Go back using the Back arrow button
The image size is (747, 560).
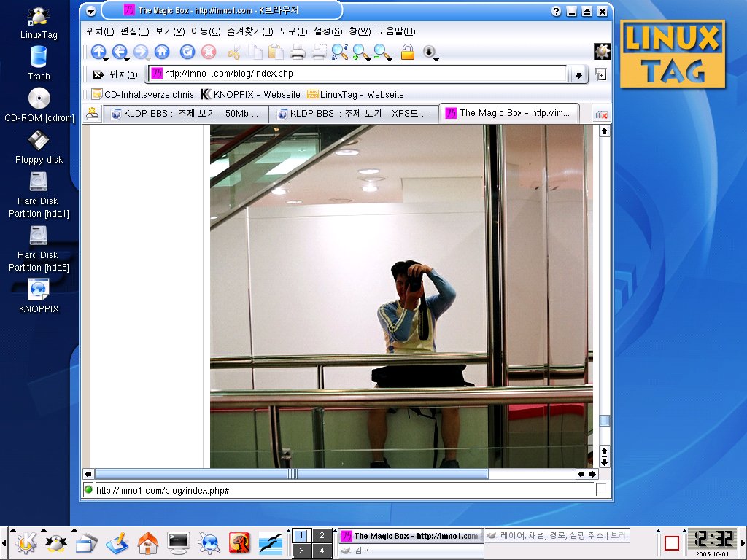[120, 52]
